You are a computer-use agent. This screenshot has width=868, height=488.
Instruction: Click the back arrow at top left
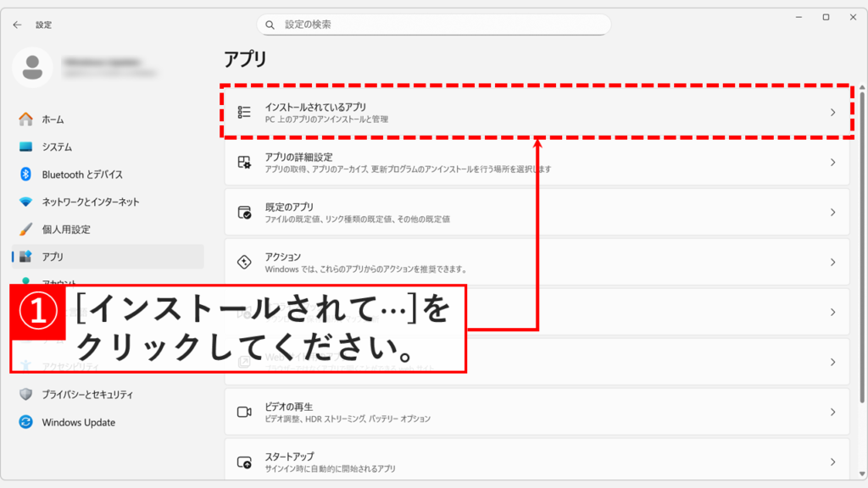tap(17, 25)
